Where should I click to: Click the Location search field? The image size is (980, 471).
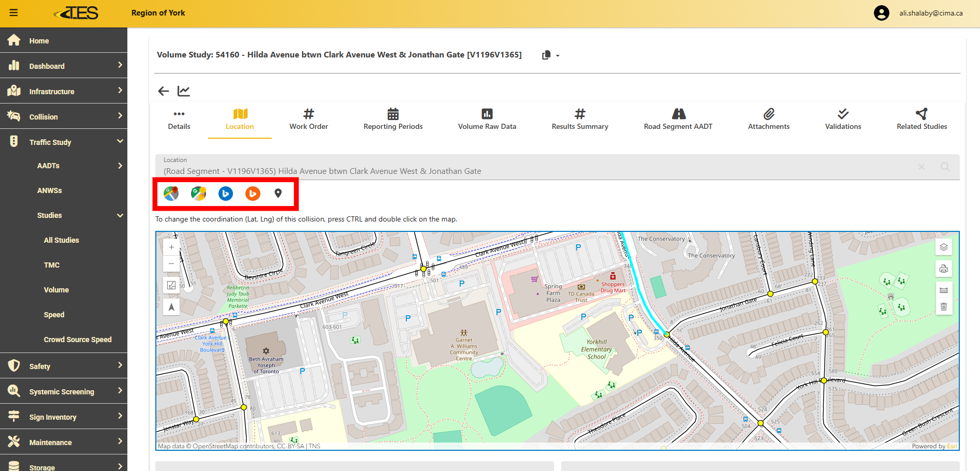coord(538,171)
